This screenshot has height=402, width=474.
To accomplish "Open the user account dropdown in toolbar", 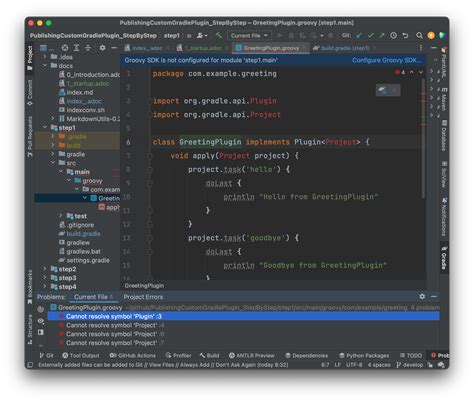I will [202, 35].
